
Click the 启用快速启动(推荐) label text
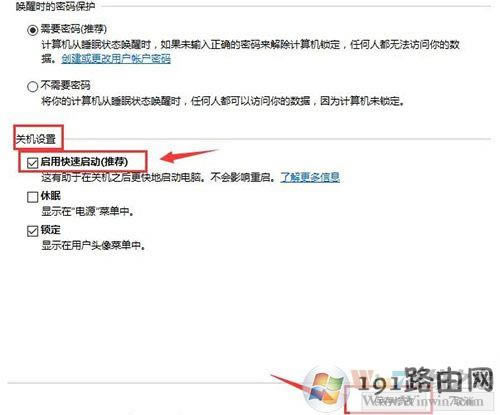click(x=84, y=162)
